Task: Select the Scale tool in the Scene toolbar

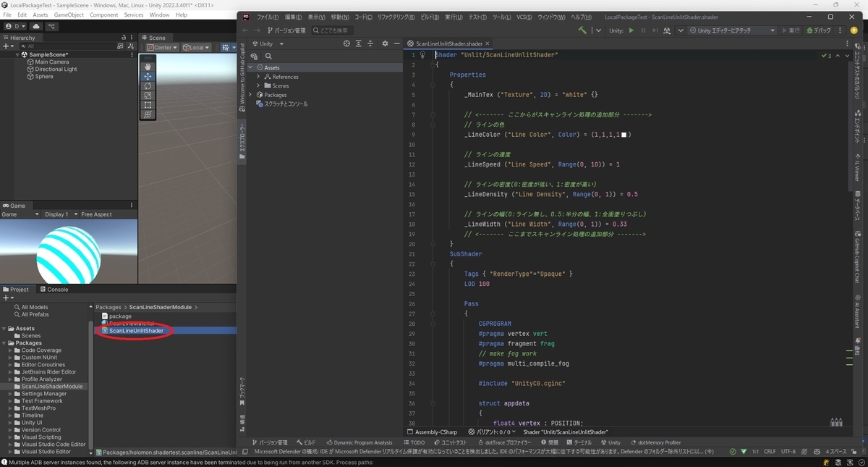Action: click(x=148, y=95)
